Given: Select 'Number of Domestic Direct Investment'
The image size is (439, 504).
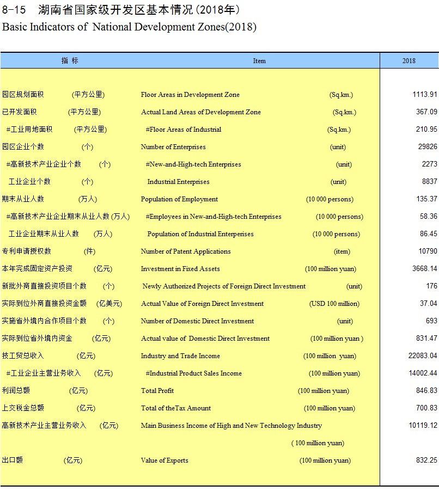Looking at the screenshot, I should (x=197, y=321).
